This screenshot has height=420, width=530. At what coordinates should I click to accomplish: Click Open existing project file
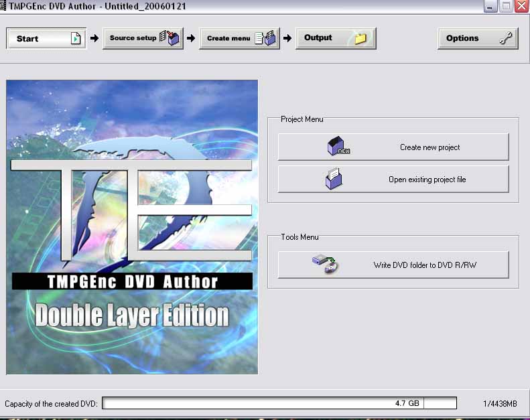pos(393,179)
